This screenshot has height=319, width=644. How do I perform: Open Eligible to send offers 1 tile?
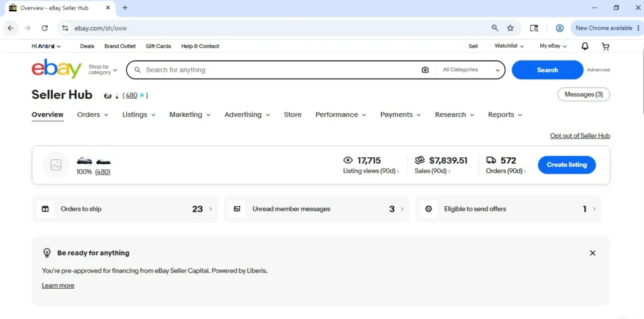point(508,209)
